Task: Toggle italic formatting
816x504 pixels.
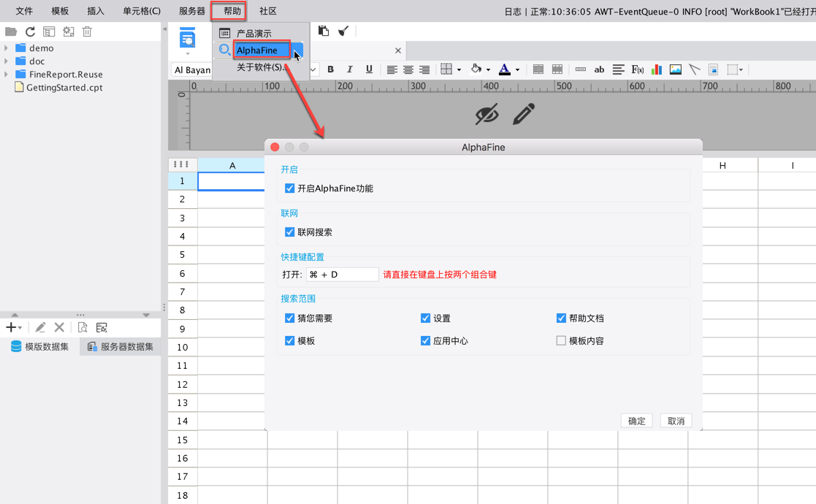Action: 350,69
